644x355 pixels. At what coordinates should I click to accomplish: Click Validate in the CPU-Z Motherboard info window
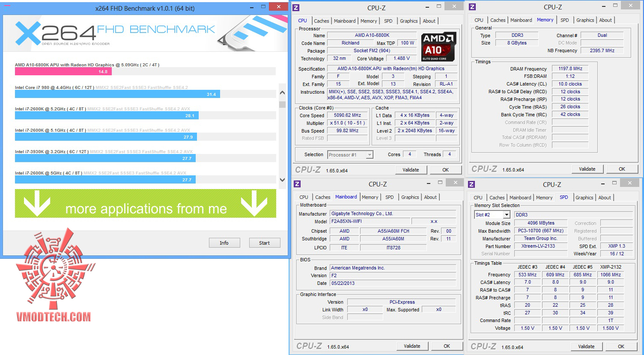pyautogui.click(x=412, y=346)
